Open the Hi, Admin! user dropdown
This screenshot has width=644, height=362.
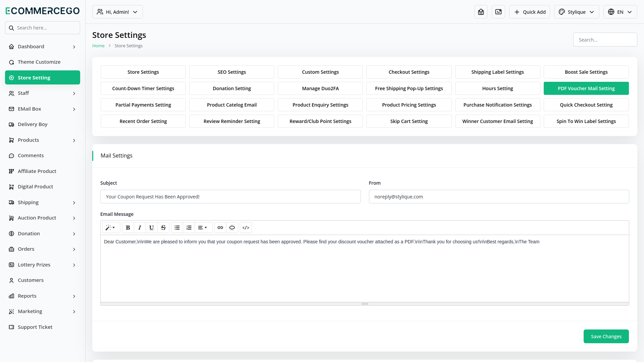point(117,12)
